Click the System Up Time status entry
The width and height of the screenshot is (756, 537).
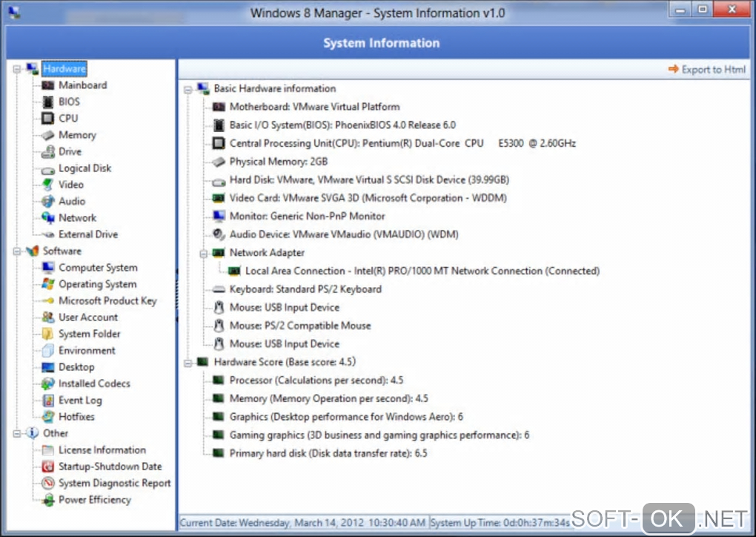(500, 523)
